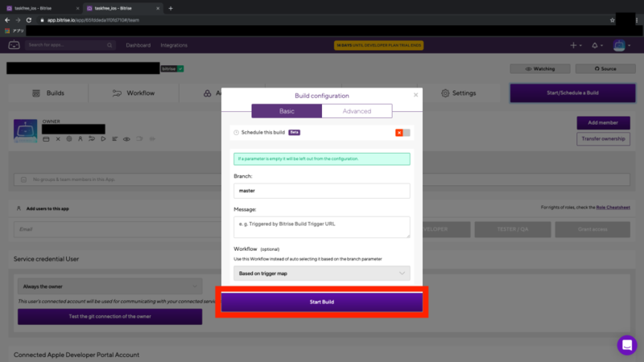Viewport: 644px width, 362px height.
Task: Click owner's billing card permission icon
Action: (46, 139)
